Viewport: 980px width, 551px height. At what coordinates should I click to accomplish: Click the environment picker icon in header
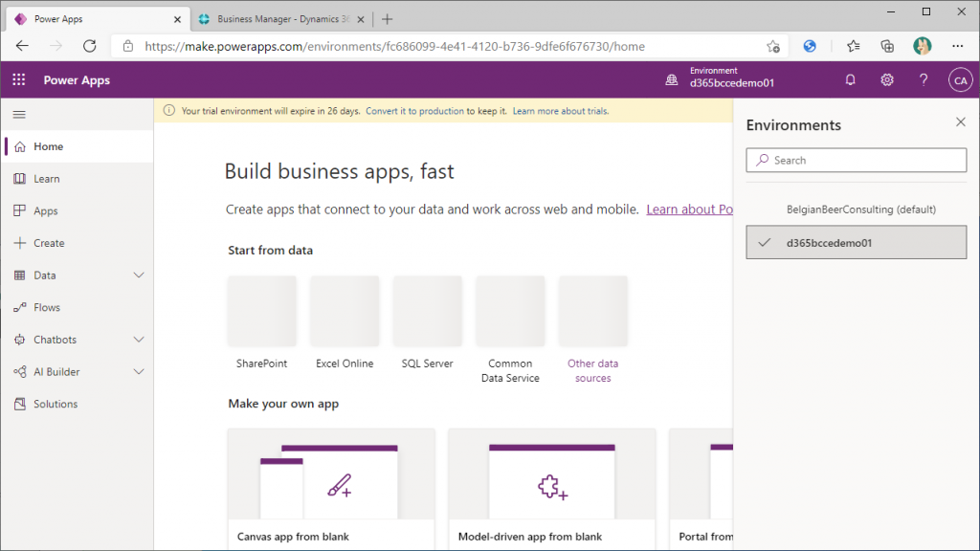point(671,80)
